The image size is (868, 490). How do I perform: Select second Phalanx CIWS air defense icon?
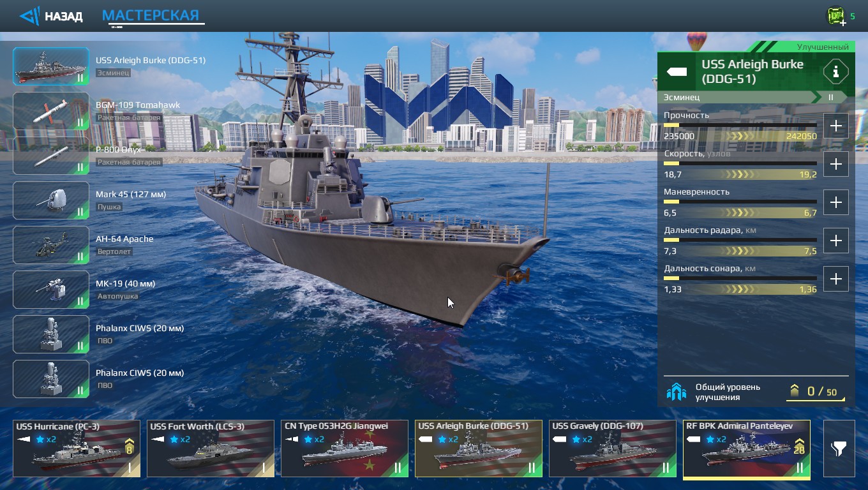51,379
